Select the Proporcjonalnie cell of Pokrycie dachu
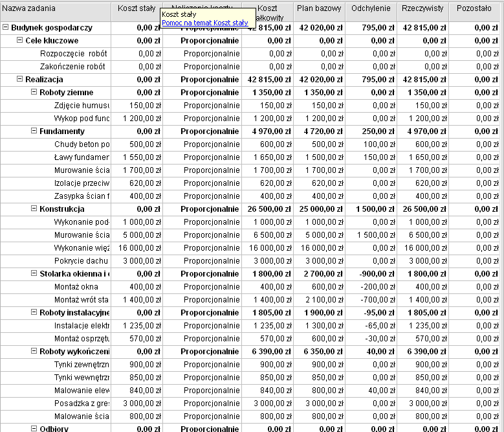The height and width of the screenshot is (432, 504). pos(202,261)
